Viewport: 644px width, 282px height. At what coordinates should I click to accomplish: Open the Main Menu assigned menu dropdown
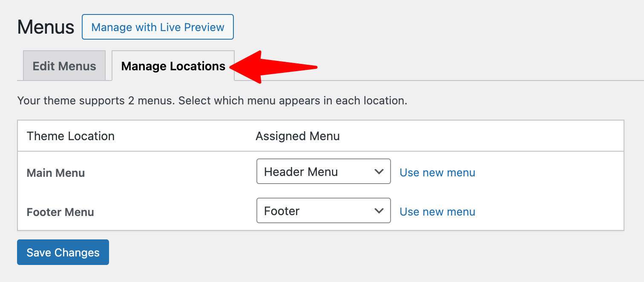point(323,171)
